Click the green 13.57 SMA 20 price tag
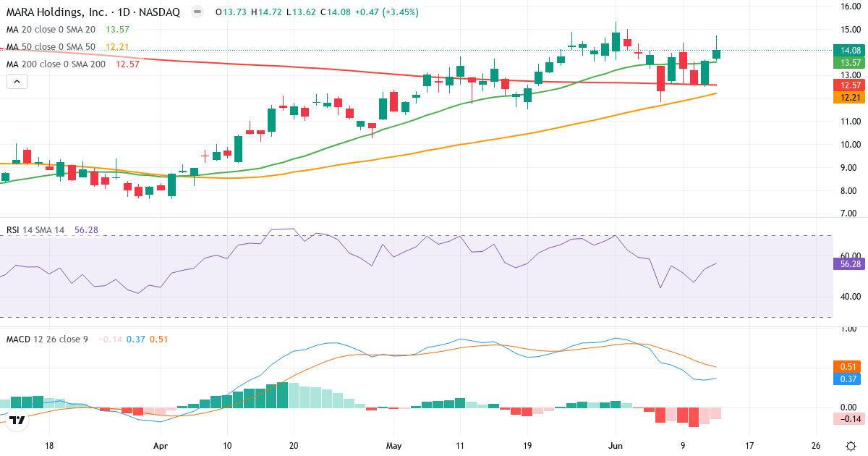The height and width of the screenshot is (456, 868). pyautogui.click(x=851, y=62)
